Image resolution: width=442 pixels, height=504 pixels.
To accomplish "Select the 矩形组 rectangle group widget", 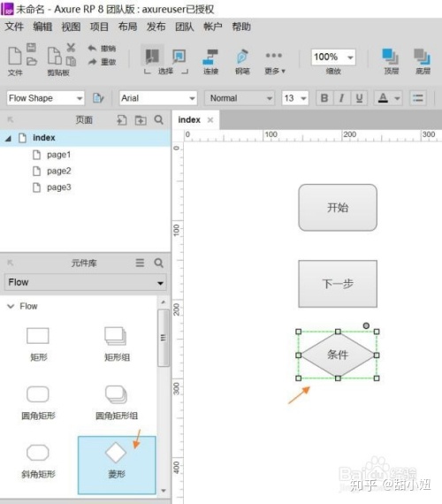I will point(117,344).
